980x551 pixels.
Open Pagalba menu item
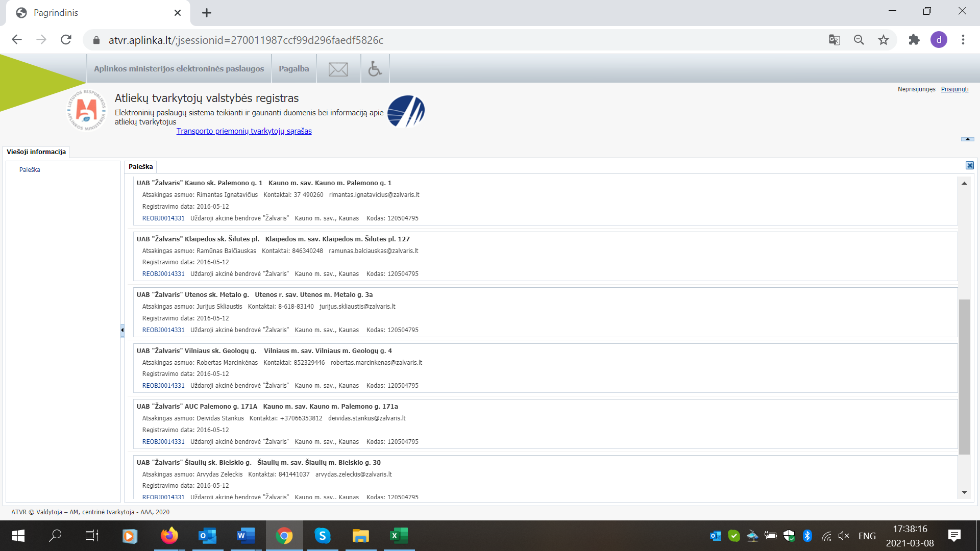(x=293, y=69)
